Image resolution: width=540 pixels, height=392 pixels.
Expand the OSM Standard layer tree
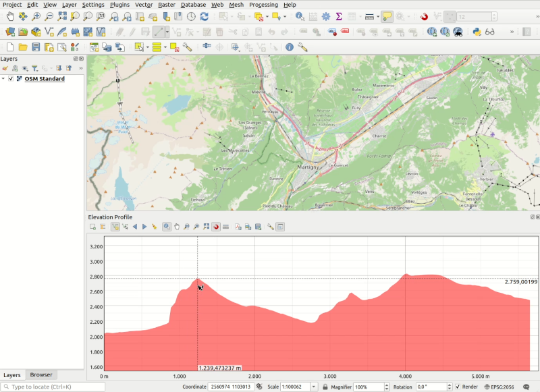tap(4, 79)
